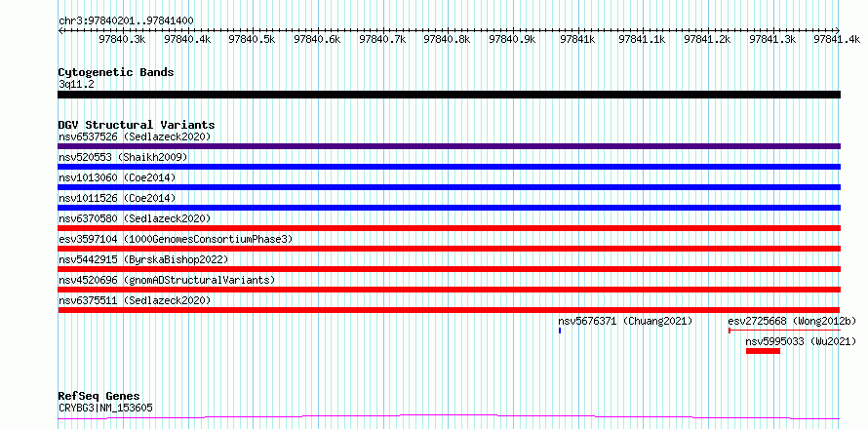Click the 97841.3k ruler tick label

tap(772, 39)
